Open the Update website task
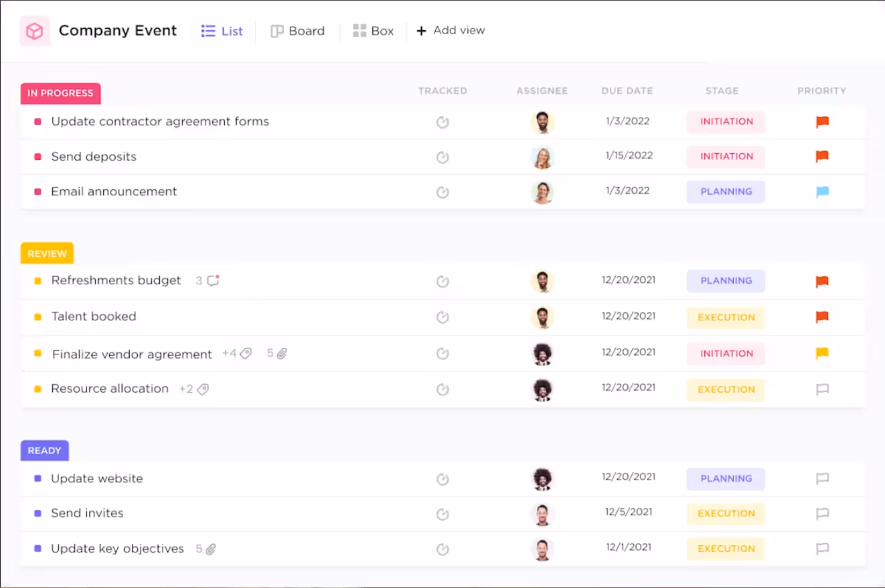The image size is (885, 588). coord(97,478)
